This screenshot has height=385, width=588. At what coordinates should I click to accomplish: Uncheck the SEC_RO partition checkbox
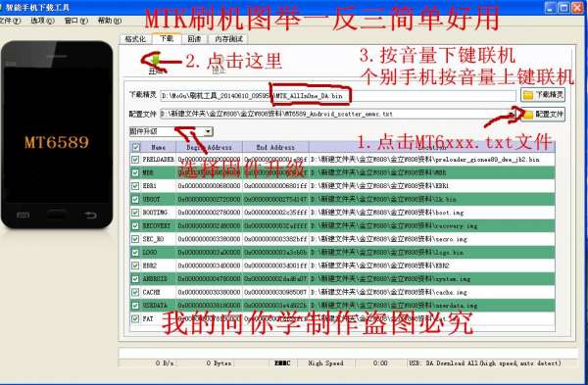135,239
